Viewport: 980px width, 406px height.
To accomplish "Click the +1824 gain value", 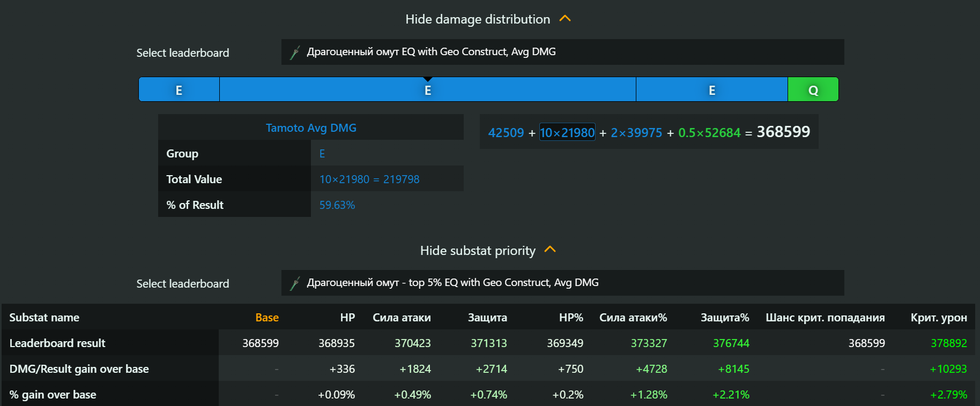I will pyautogui.click(x=415, y=369).
